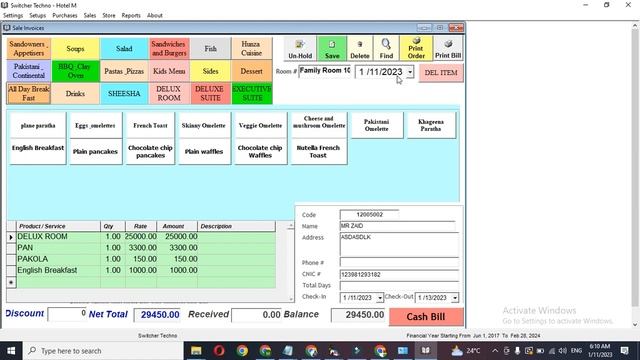The width and height of the screenshot is (640, 360).
Task: Select the BBQ Clay Oven category
Action: pyautogui.click(x=75, y=71)
